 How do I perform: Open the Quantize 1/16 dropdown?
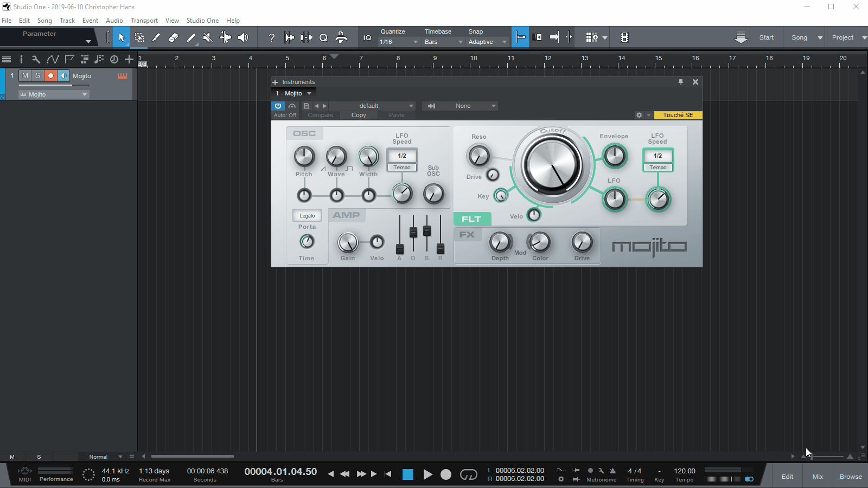point(399,42)
